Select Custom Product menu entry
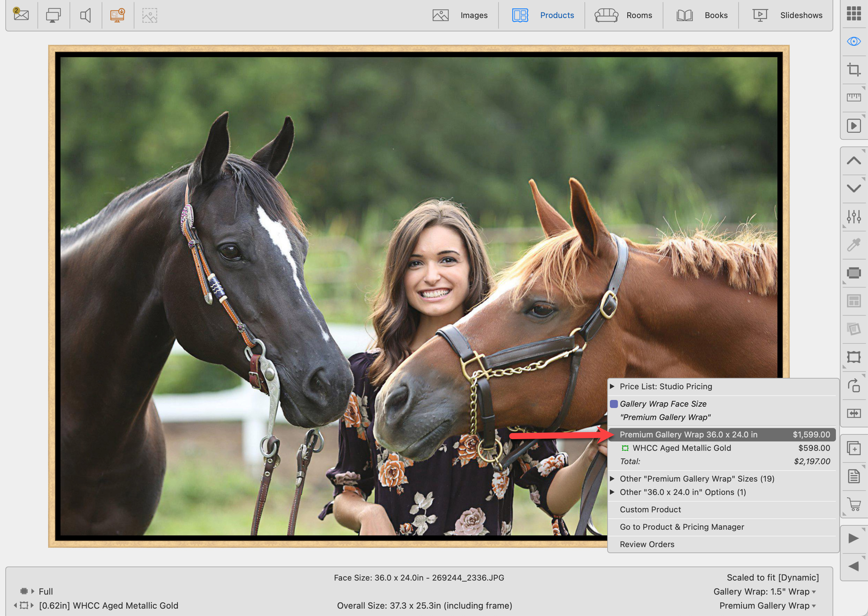This screenshot has height=616, width=868. pyautogui.click(x=650, y=509)
